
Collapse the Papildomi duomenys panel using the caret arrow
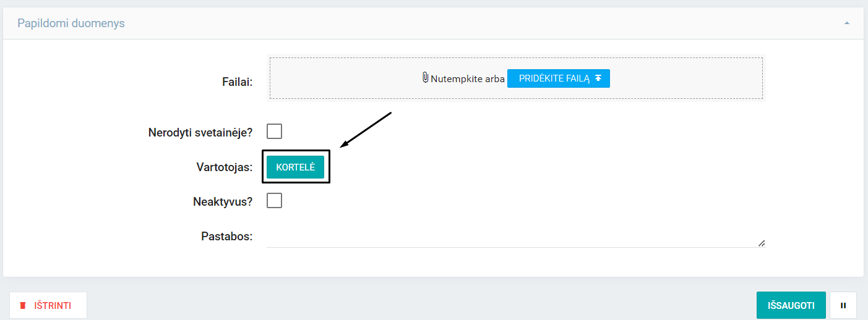tap(846, 23)
